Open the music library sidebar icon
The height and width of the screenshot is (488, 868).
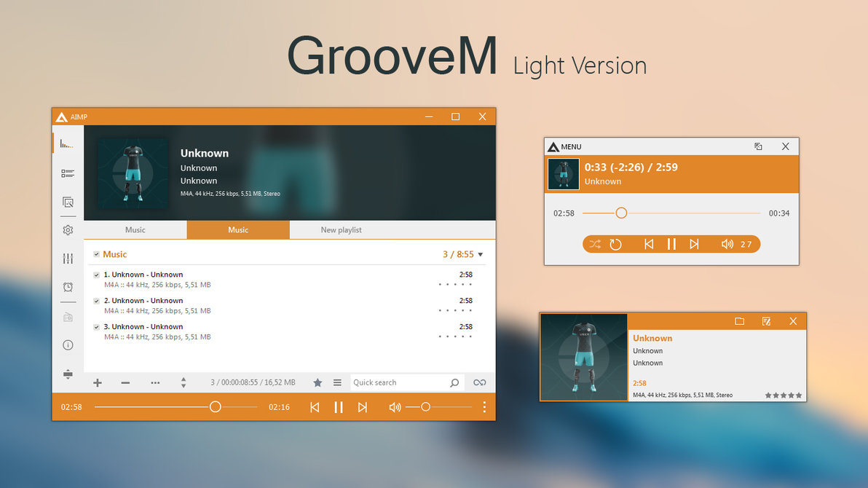(x=68, y=202)
